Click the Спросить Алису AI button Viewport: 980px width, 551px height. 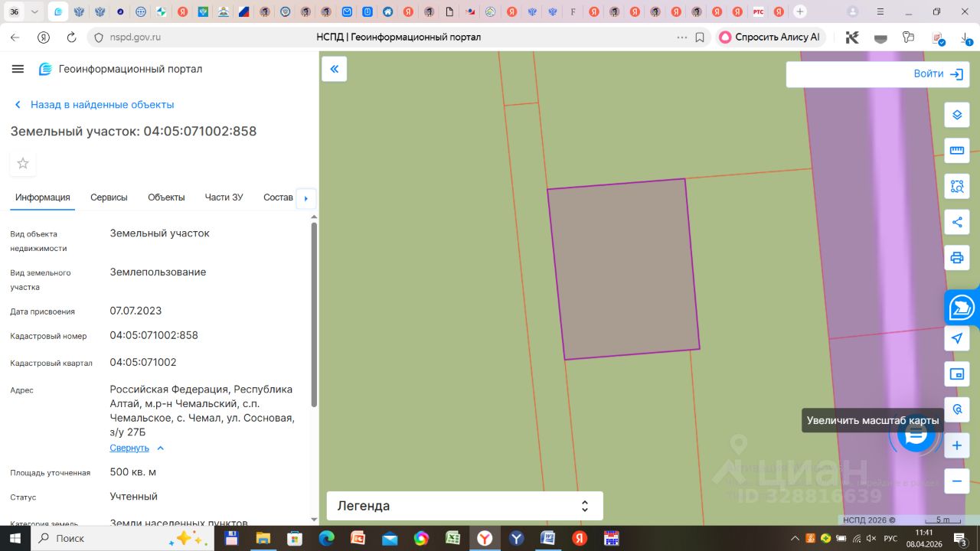click(x=770, y=37)
